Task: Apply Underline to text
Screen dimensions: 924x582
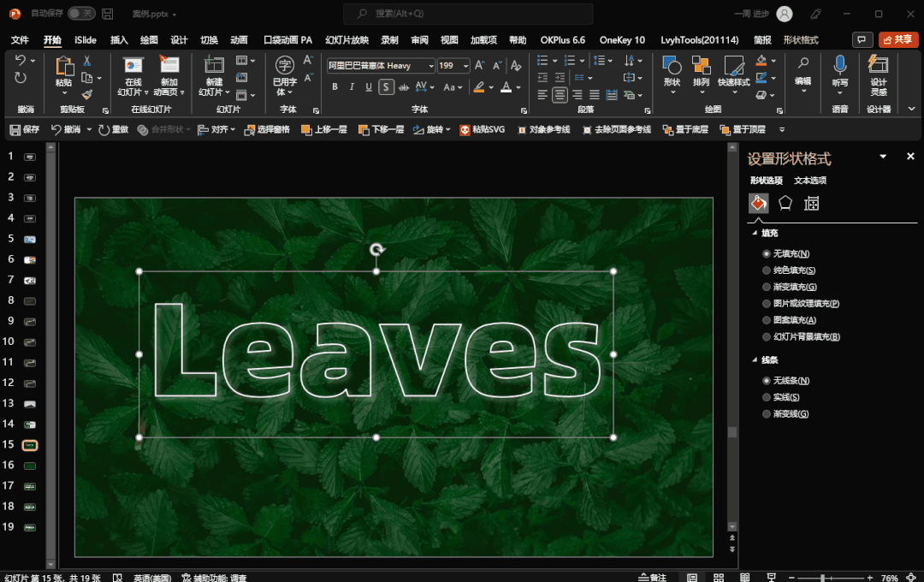Action: click(369, 86)
